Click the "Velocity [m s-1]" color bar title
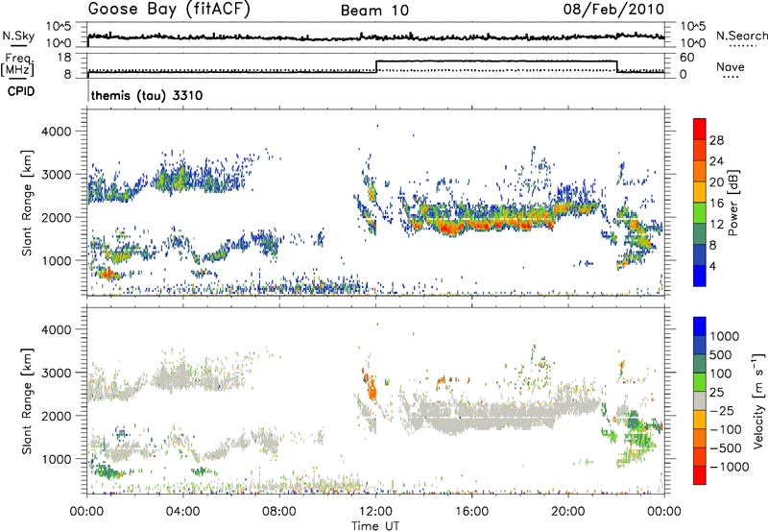Image resolution: width=768 pixels, height=532 pixels. [x=758, y=400]
